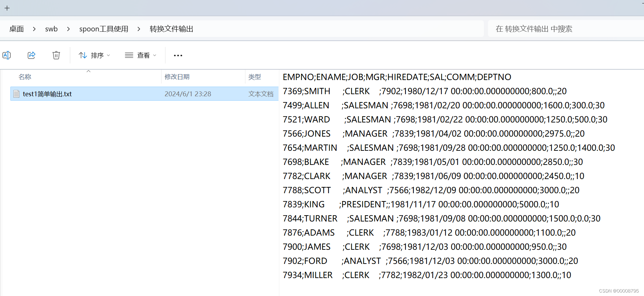The image size is (644, 296).
Task: Go to 桌面 in the address bar
Action: point(17,29)
